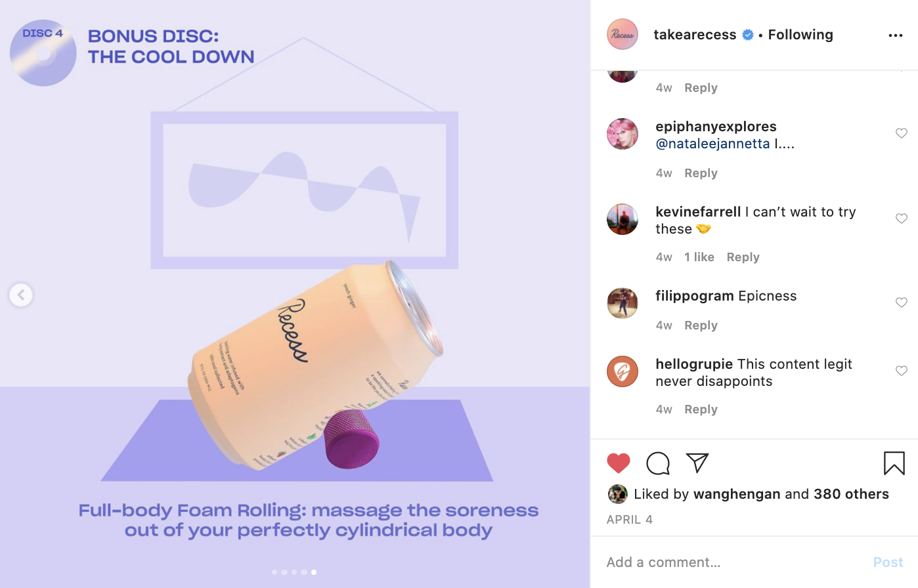918x588 pixels.
Task: Go to previous carousel slide arrow
Action: pyautogui.click(x=21, y=295)
